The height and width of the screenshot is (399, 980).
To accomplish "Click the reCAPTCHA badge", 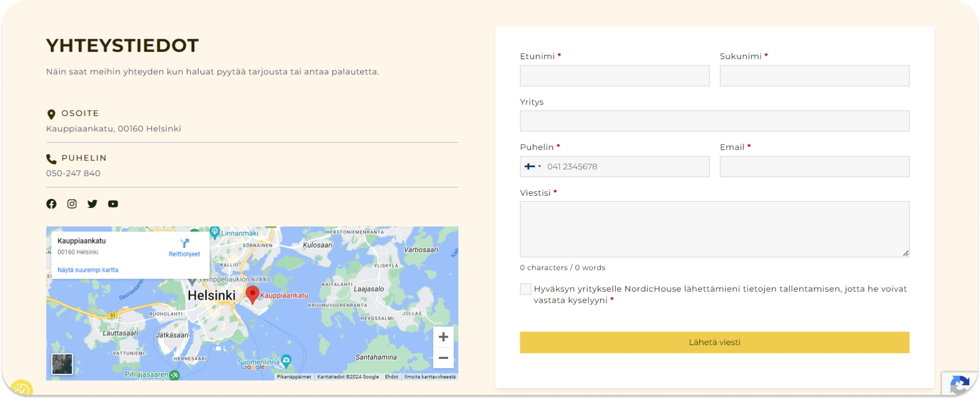I will [959, 384].
